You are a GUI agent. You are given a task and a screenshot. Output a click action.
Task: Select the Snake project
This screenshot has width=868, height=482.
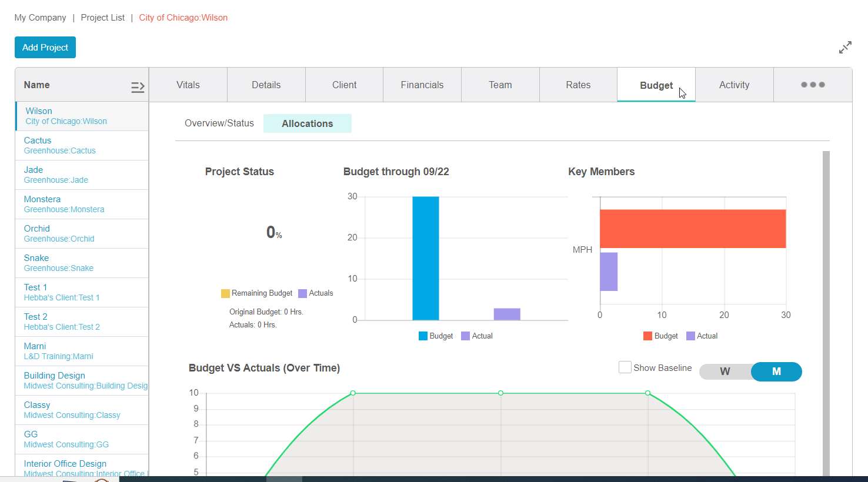coord(82,263)
